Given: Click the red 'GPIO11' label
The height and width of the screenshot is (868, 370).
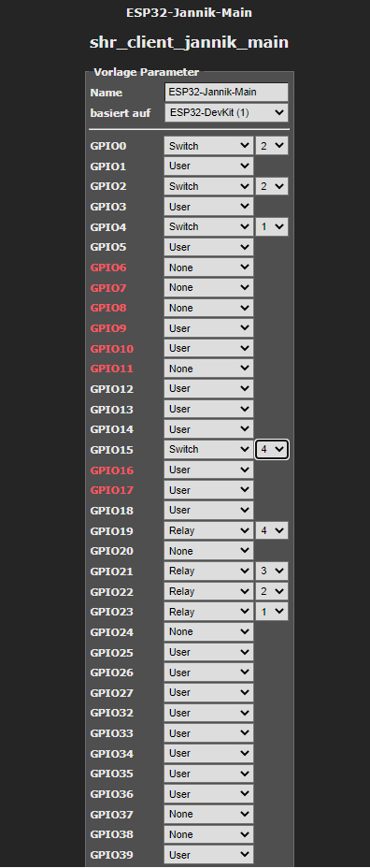Looking at the screenshot, I should point(112,369).
